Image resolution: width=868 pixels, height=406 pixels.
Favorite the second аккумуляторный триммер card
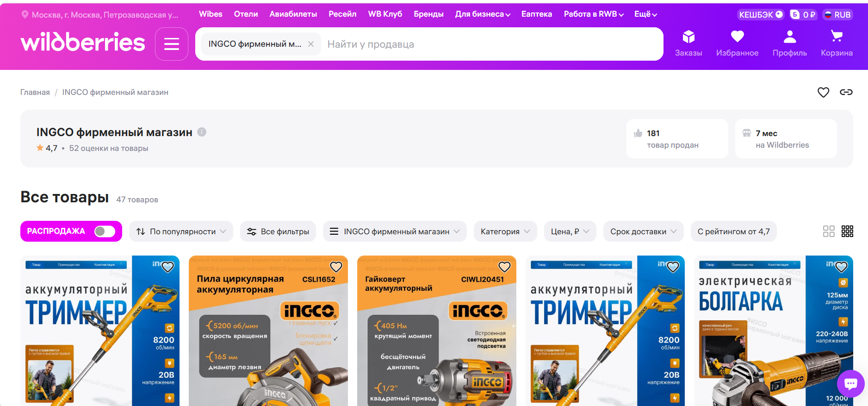(673, 267)
